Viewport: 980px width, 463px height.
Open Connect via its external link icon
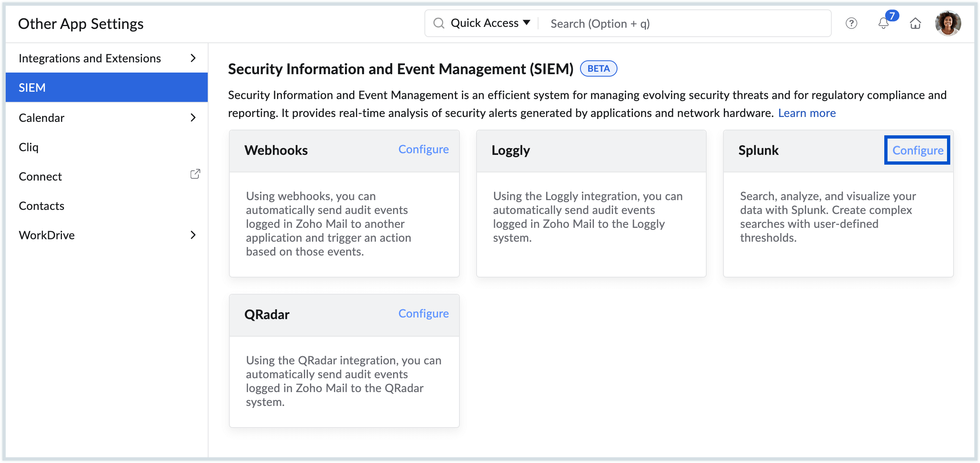coord(195,174)
